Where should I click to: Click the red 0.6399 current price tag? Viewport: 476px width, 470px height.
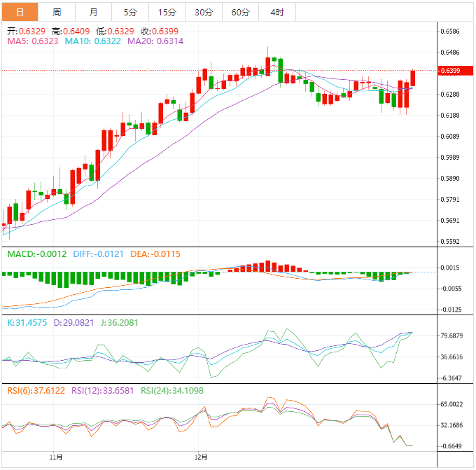[x=450, y=71]
